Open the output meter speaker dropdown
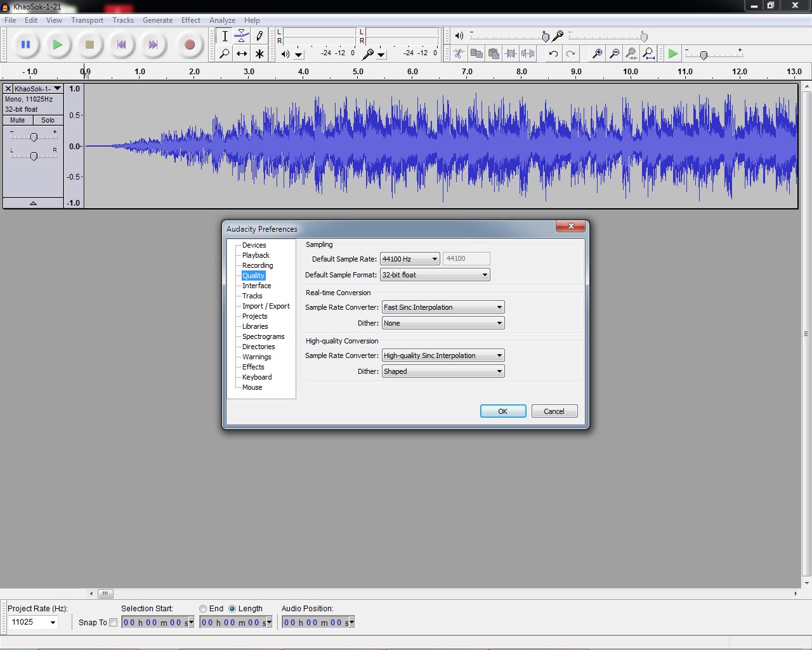 click(299, 55)
